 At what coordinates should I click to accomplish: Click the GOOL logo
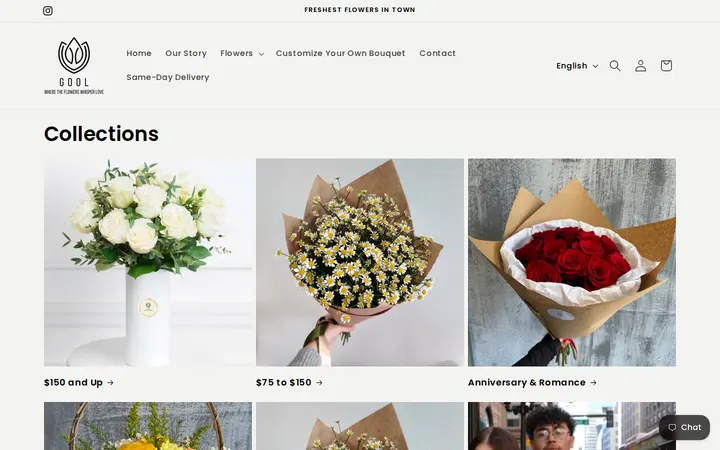coord(74,66)
